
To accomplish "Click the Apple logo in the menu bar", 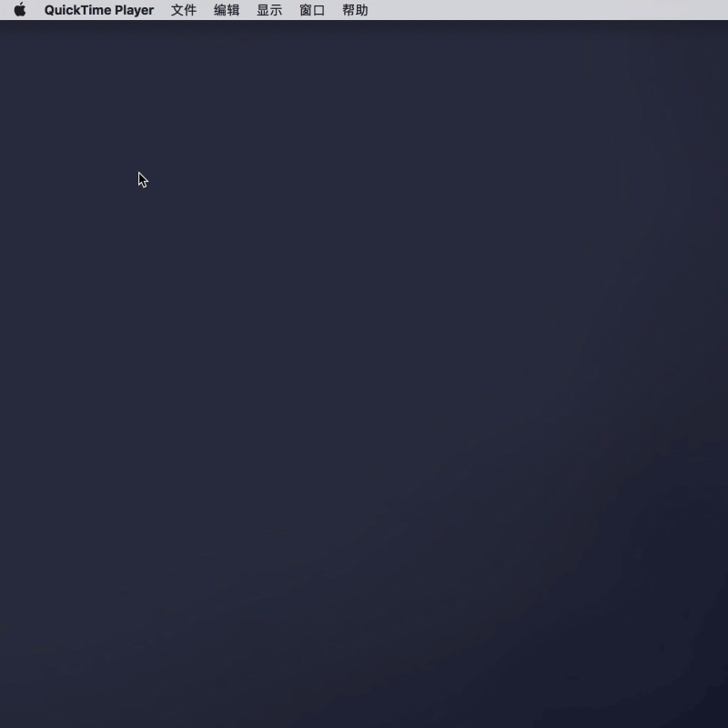I will coord(19,10).
